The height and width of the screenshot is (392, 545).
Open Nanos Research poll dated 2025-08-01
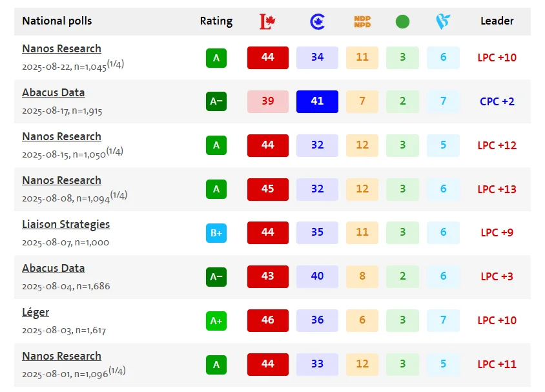[61, 356]
